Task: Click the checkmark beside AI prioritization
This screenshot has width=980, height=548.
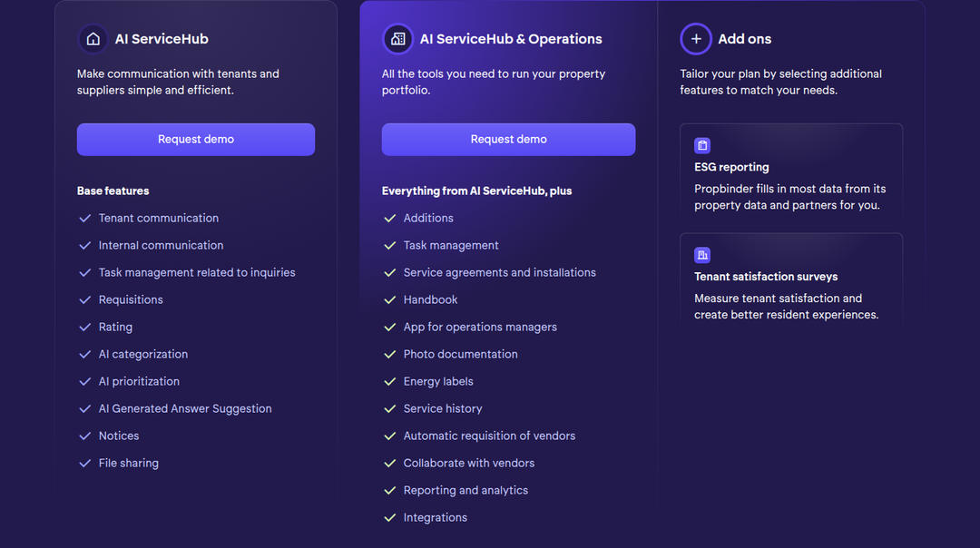Action: (85, 381)
